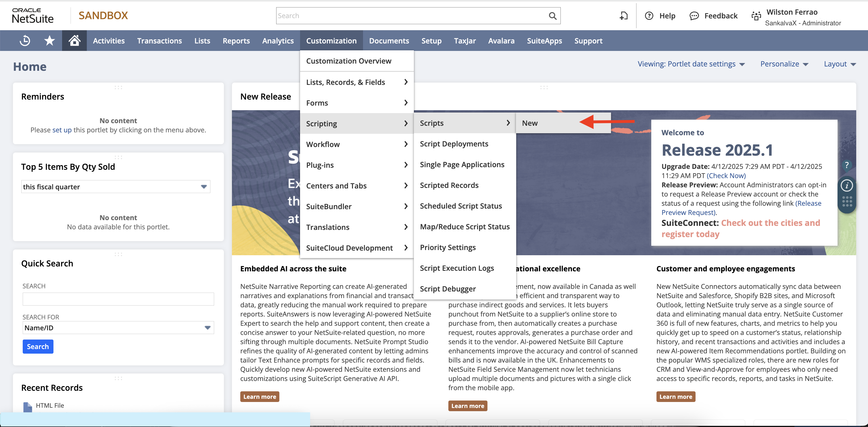Open Scheduled Script Status

pyautogui.click(x=465, y=206)
